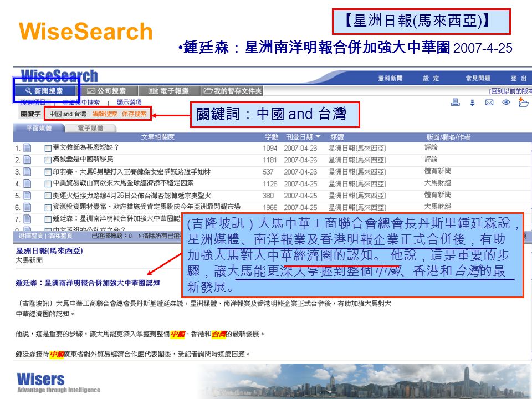Switch to the 平面媒體 print media tab
The image size is (532, 399).
coord(39,128)
